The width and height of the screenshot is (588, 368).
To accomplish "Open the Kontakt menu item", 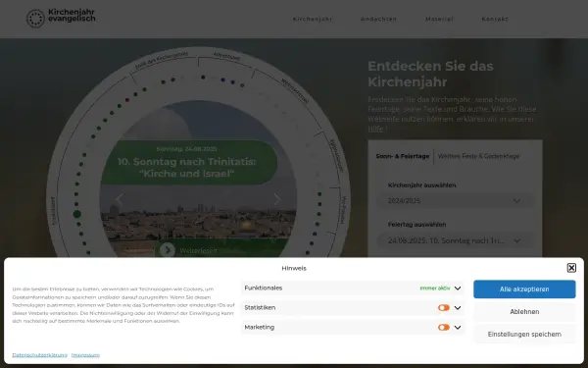I will click(x=495, y=19).
